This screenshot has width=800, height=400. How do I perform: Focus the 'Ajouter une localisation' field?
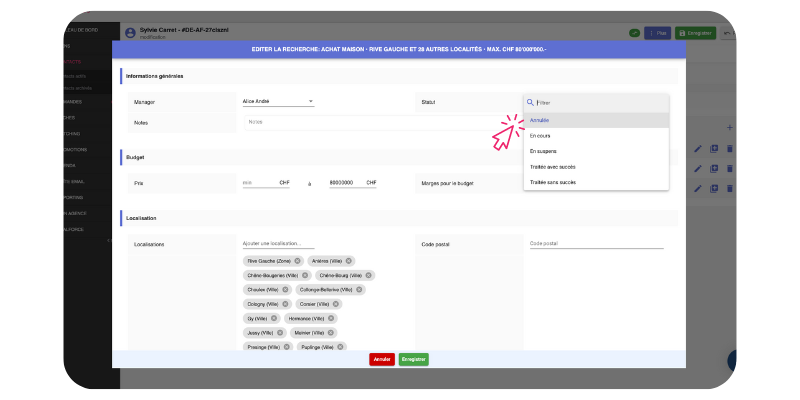point(278,244)
